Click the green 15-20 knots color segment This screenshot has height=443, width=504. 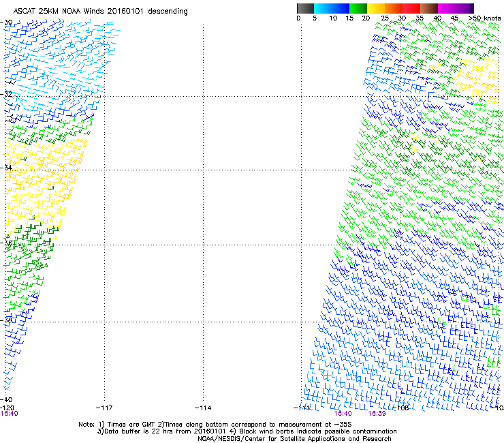tap(358, 8)
